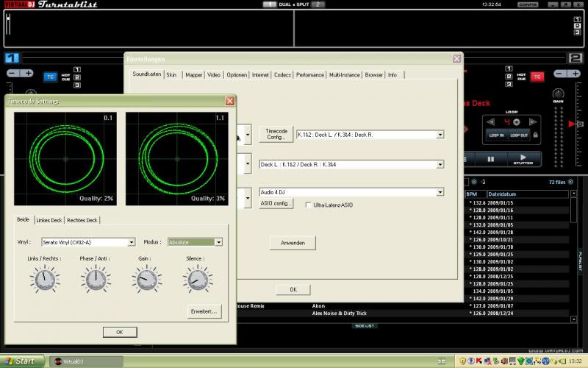This screenshot has height=368, width=588.
Task: Expand the Deck L : K.1&2 output dropdown
Action: pos(440,164)
